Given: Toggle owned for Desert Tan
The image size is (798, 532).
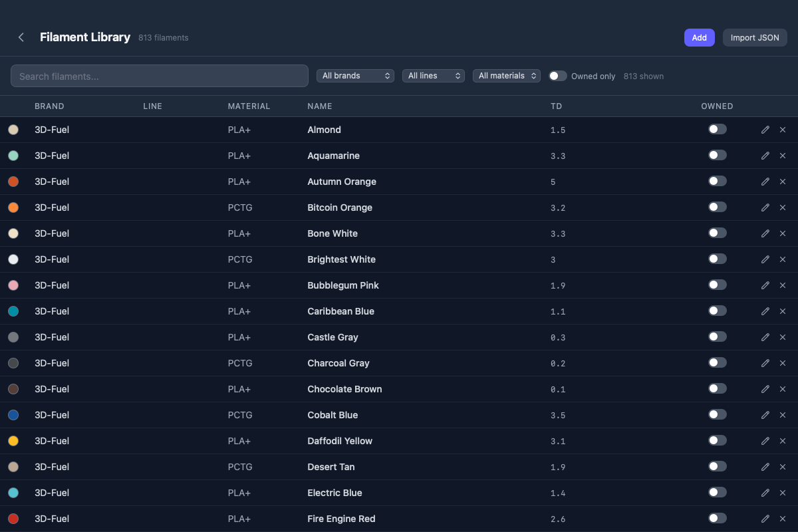Looking at the screenshot, I should tap(718, 466).
